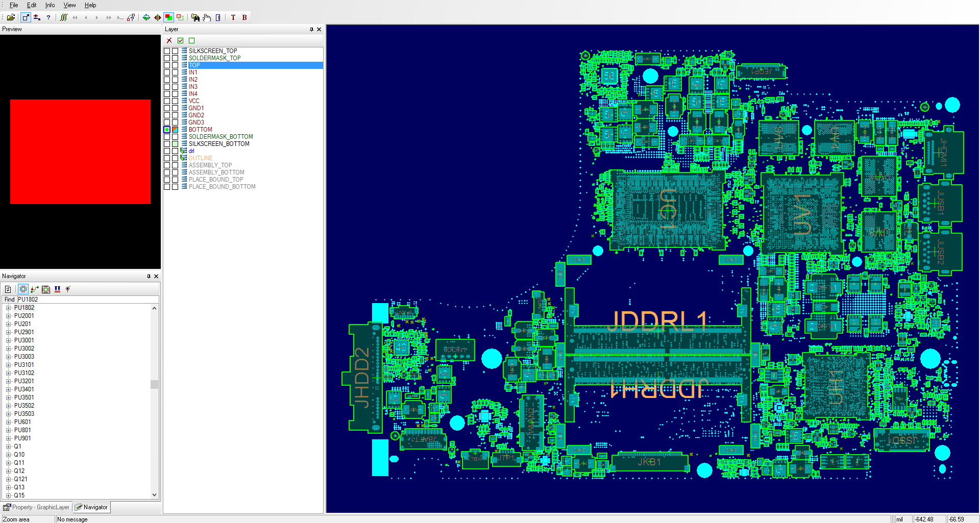Click the flip/mirror view icon with red arrows
980x523 pixels.
(157, 17)
